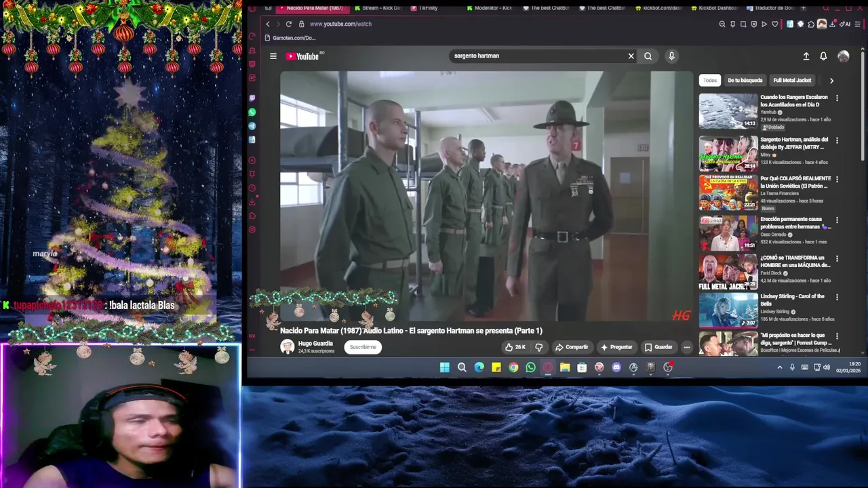This screenshot has height=488, width=868.
Task: Go back in browser history
Action: pyautogui.click(x=268, y=24)
